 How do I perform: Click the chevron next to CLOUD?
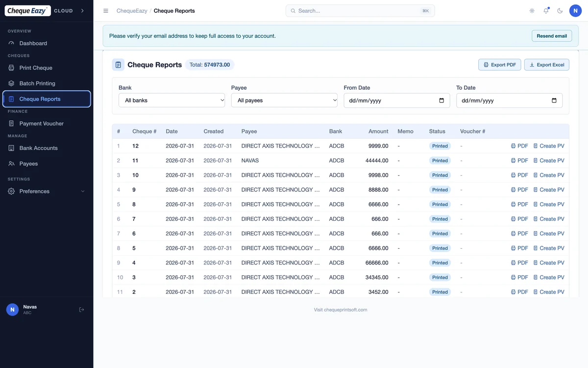click(82, 11)
